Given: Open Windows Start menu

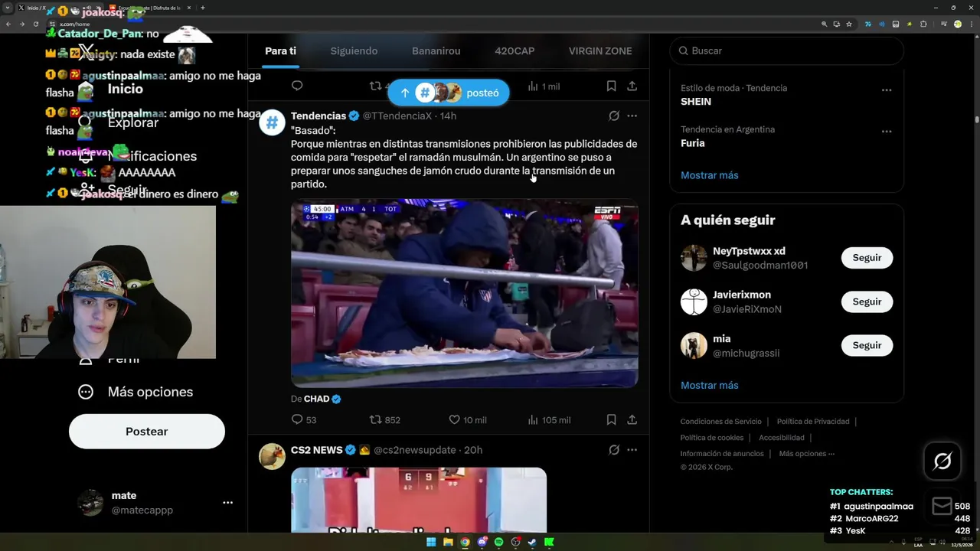Looking at the screenshot, I should [x=431, y=542].
